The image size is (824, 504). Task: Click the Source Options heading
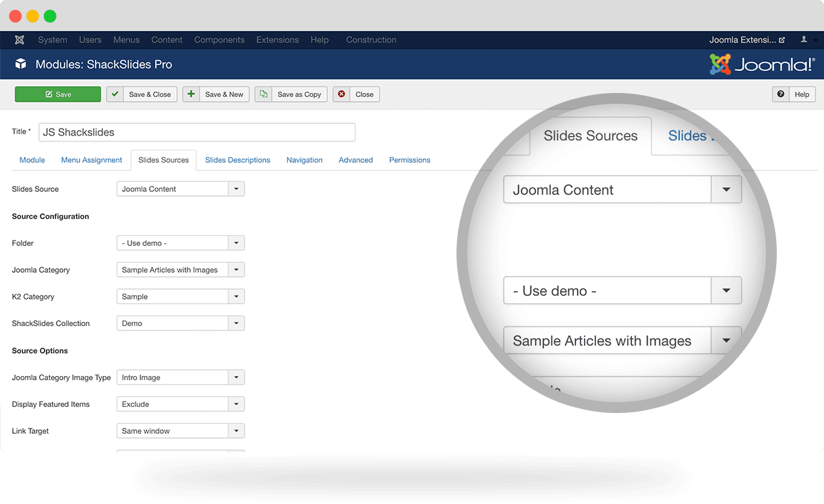click(40, 350)
